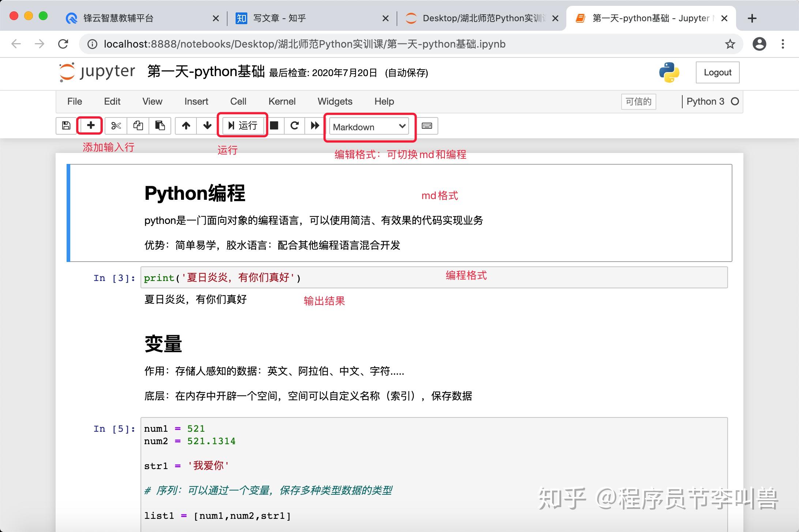Restart kernel and run all via fast-forward icon
Screen dimensions: 799x532
tap(314, 125)
